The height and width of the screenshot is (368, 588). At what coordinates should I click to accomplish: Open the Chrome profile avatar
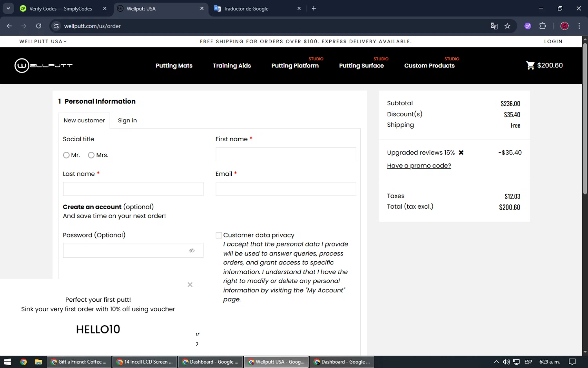pyautogui.click(x=564, y=26)
